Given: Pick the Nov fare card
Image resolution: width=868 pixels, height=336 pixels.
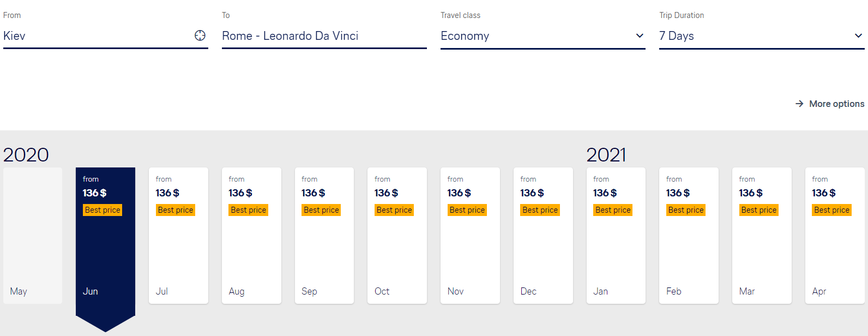Looking at the screenshot, I should pos(470,236).
